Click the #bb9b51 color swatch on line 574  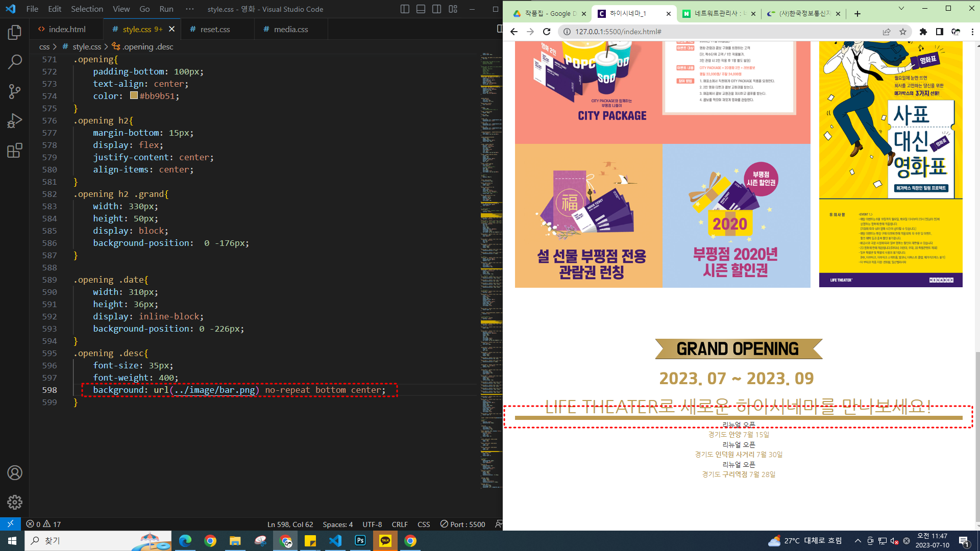[134, 95]
